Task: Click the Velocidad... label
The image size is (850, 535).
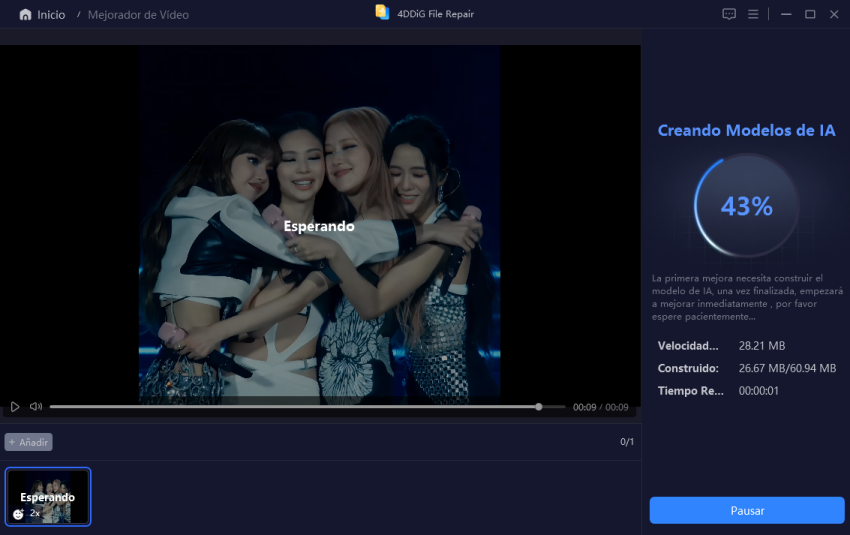Action: [x=688, y=346]
